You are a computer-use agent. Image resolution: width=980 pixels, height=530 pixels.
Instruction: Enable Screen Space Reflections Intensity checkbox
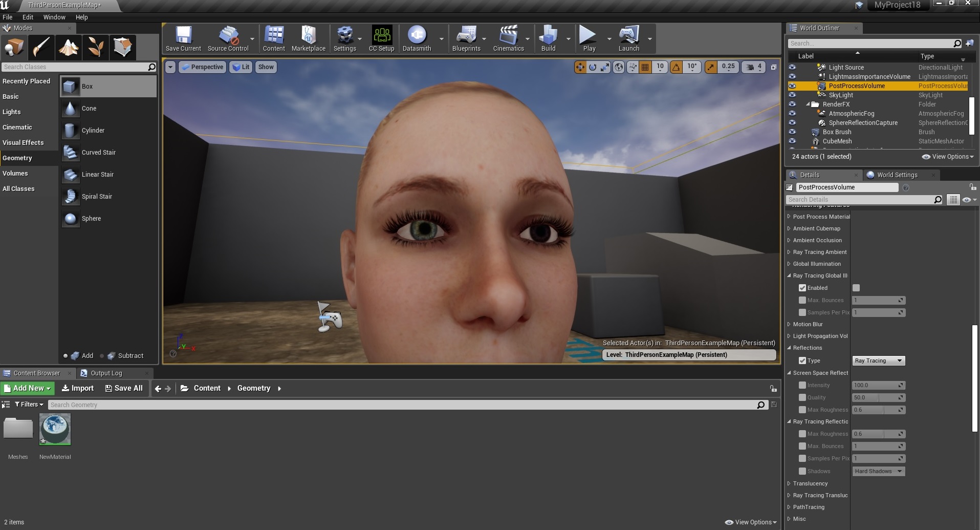click(802, 385)
